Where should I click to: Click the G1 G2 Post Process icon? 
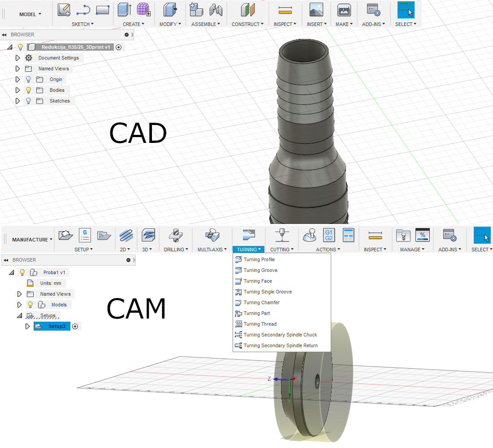point(329,235)
